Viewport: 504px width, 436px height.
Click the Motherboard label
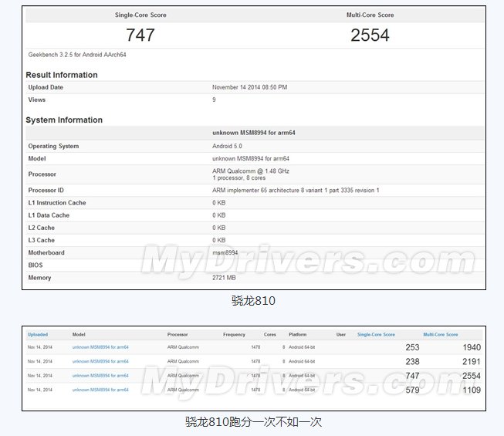[46, 253]
